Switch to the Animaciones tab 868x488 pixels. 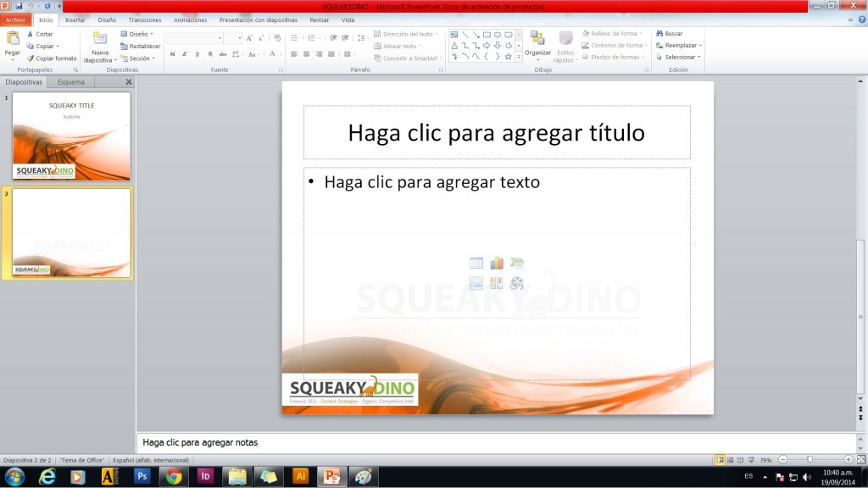[x=191, y=20]
